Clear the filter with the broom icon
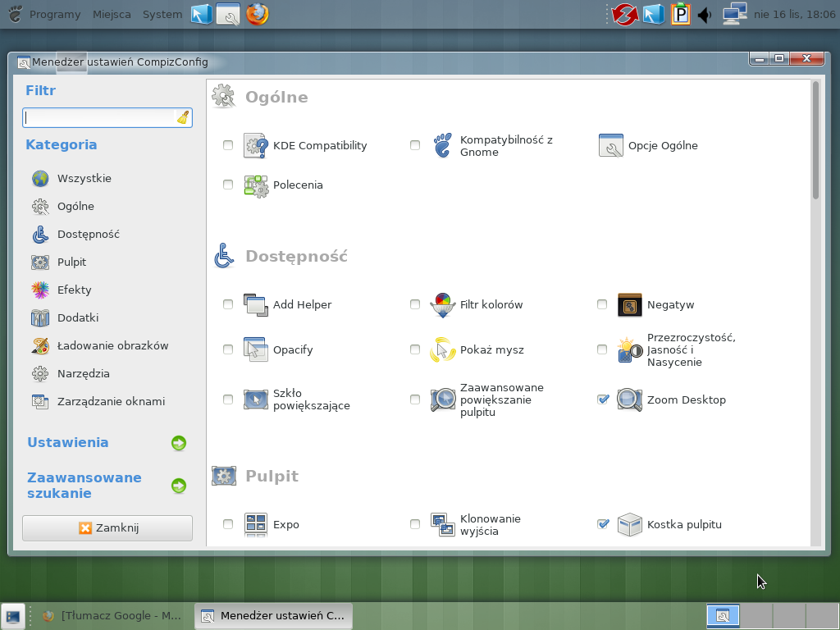The height and width of the screenshot is (630, 840). click(x=183, y=118)
